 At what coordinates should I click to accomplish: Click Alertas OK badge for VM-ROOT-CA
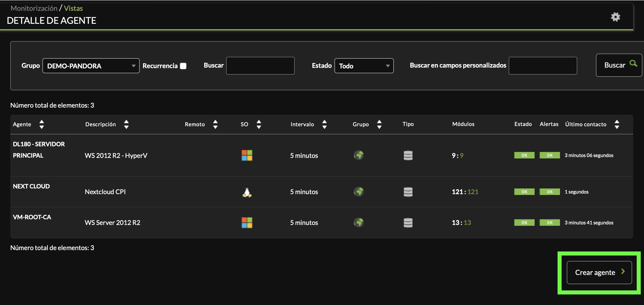(x=550, y=223)
